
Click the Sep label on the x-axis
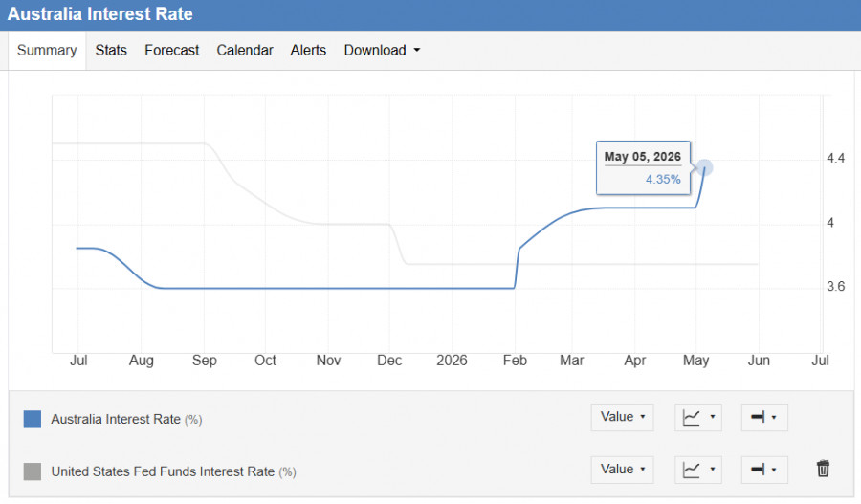205,361
